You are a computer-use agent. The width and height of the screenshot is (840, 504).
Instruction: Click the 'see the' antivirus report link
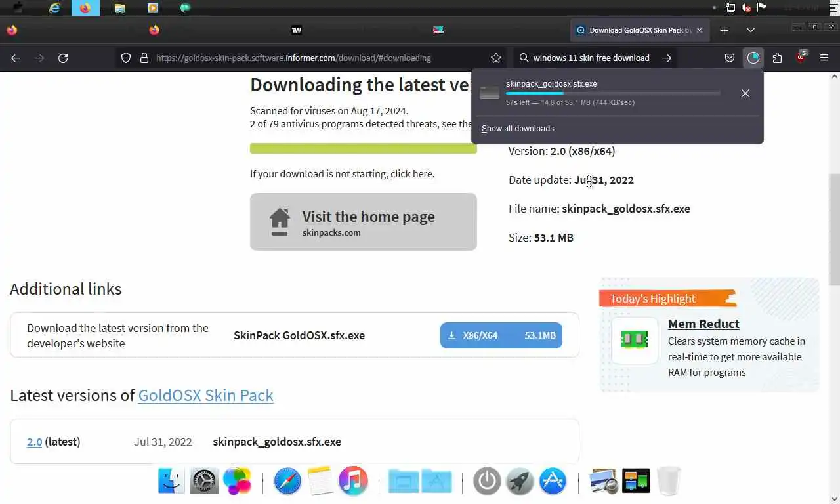[x=456, y=124]
